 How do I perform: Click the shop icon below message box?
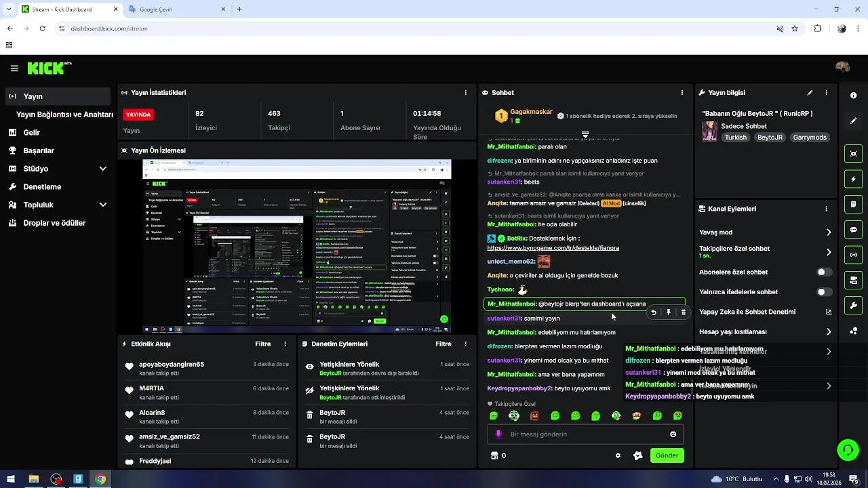(494, 455)
